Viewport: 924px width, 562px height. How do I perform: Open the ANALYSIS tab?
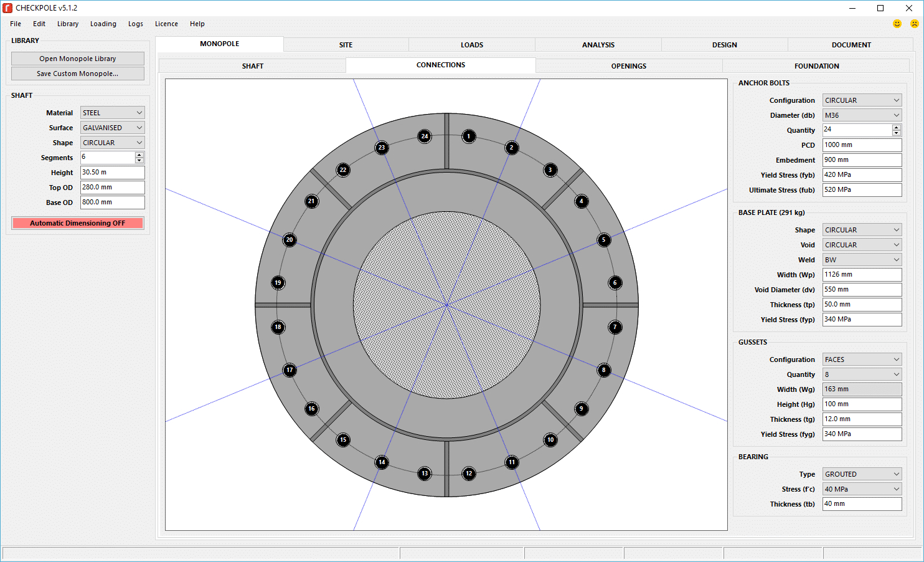tap(598, 44)
